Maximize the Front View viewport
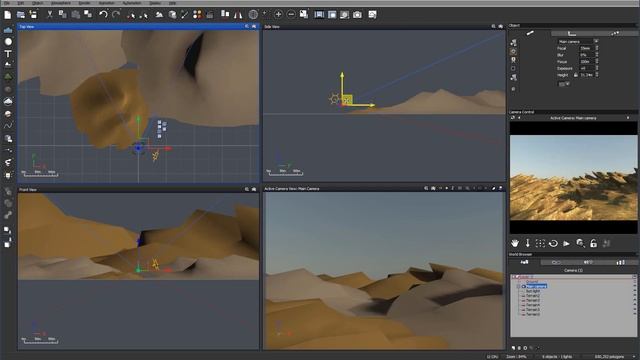640x360 pixels. pos(254,189)
